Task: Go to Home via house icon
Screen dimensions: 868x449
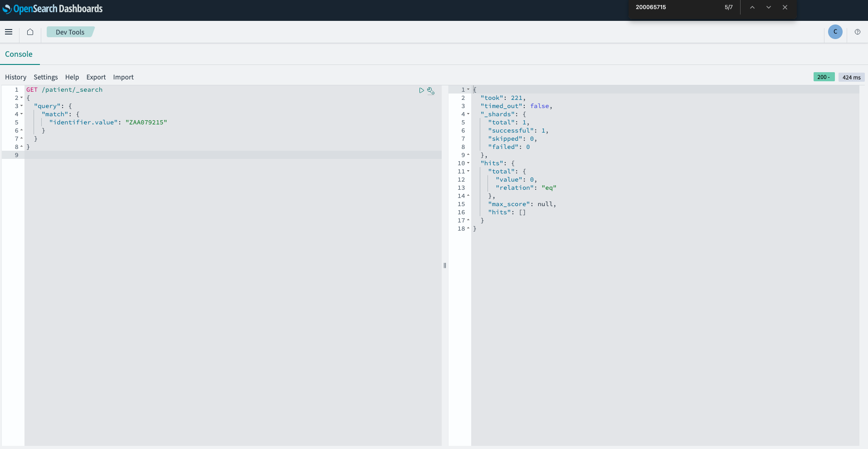Action: point(30,32)
